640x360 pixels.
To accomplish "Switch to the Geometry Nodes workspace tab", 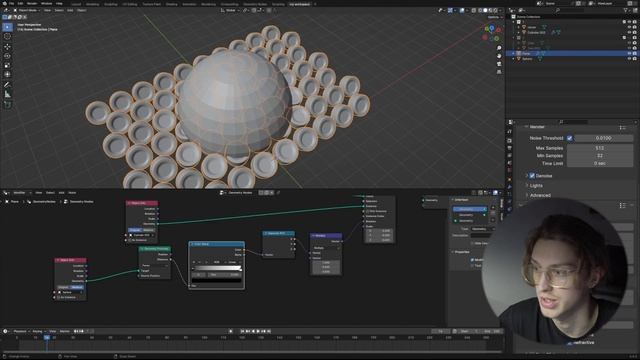I will tap(255, 4).
